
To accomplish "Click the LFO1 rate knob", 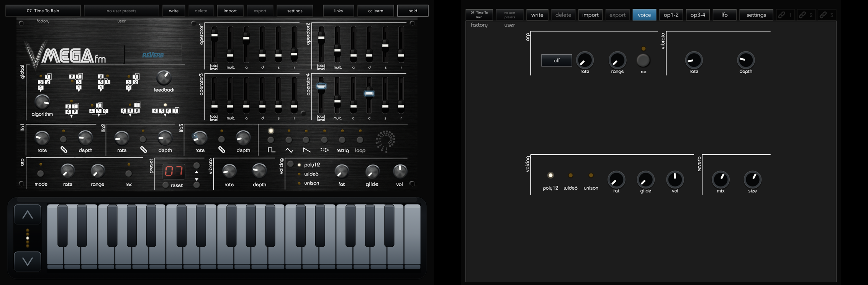I will click(x=42, y=138).
